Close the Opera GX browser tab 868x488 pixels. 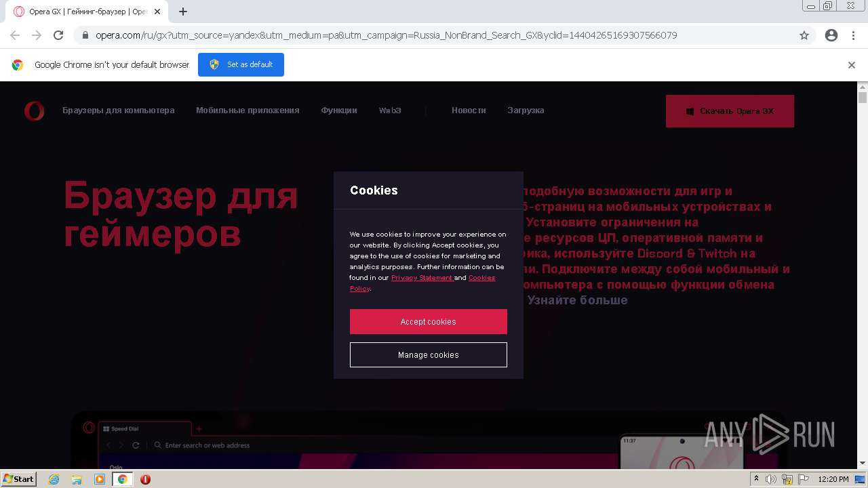coord(158,12)
